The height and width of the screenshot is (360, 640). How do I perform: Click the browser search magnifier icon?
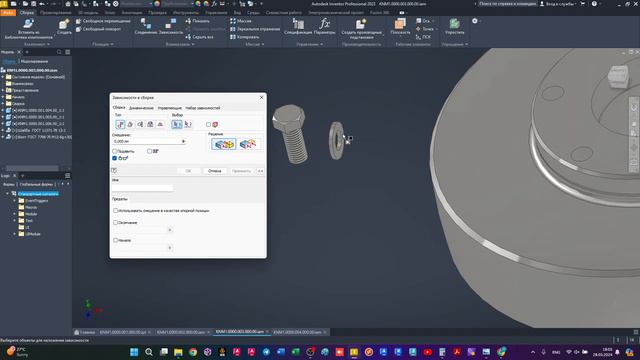click(59, 52)
